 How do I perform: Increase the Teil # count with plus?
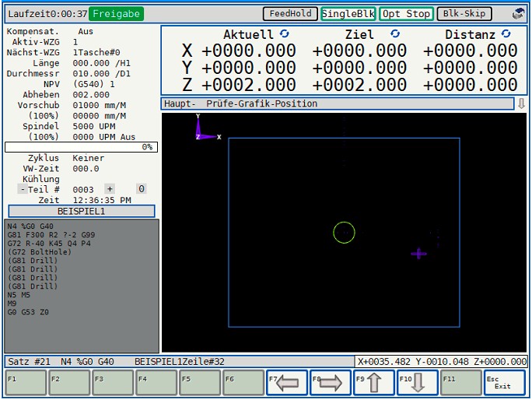tap(110, 189)
